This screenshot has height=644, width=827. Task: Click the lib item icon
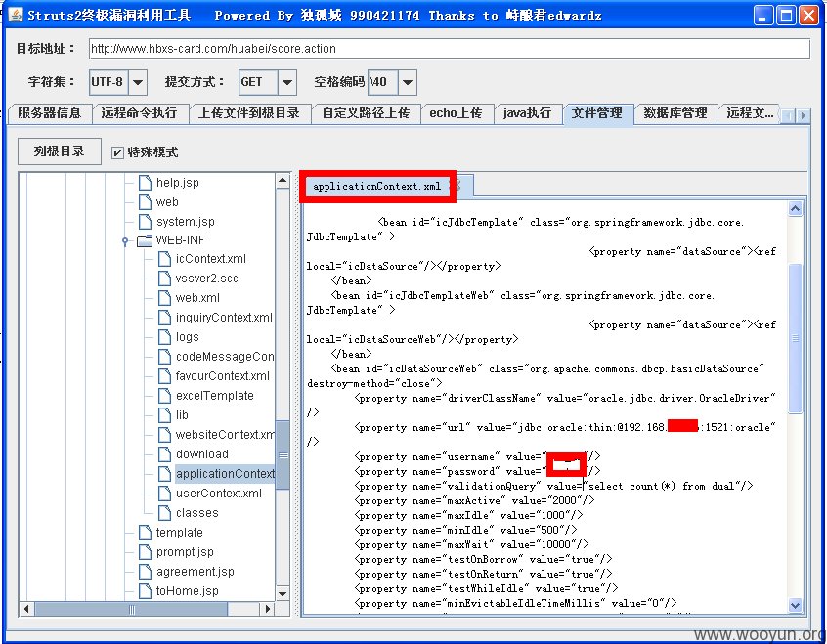[x=164, y=415]
